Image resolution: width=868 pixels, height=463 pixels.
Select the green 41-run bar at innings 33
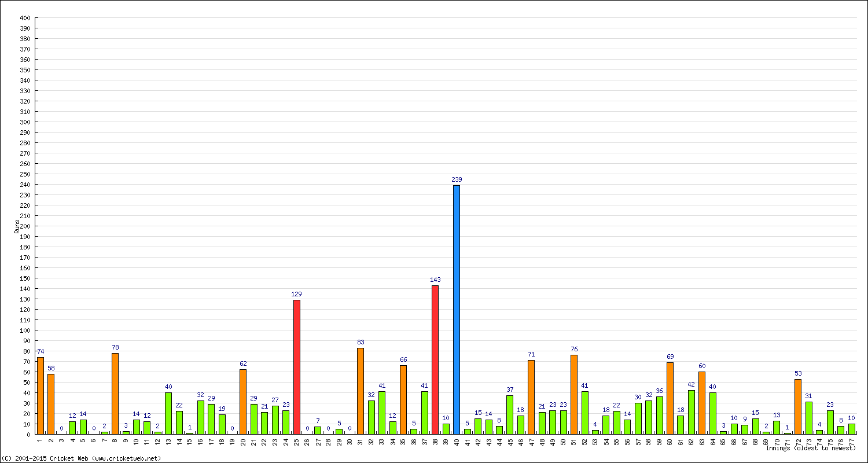(x=382, y=413)
